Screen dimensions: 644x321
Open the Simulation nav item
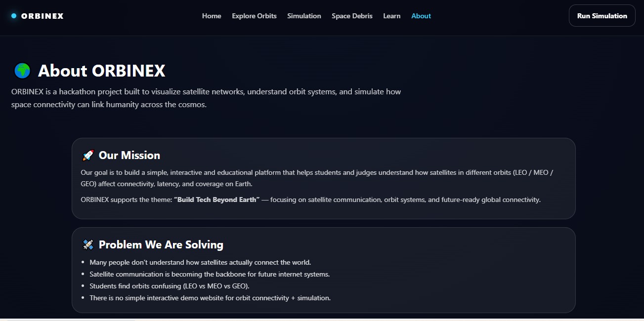(x=304, y=16)
